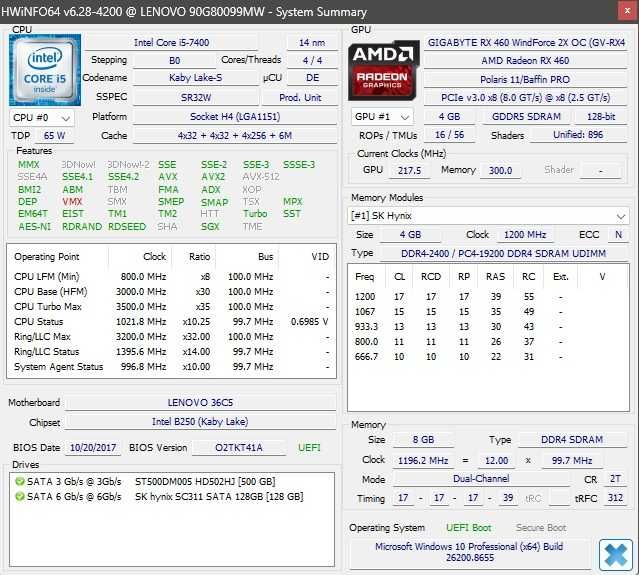This screenshot has width=639, height=575.
Task: Click the ROPs / TMUs 16 / 56 value
Action: click(450, 135)
